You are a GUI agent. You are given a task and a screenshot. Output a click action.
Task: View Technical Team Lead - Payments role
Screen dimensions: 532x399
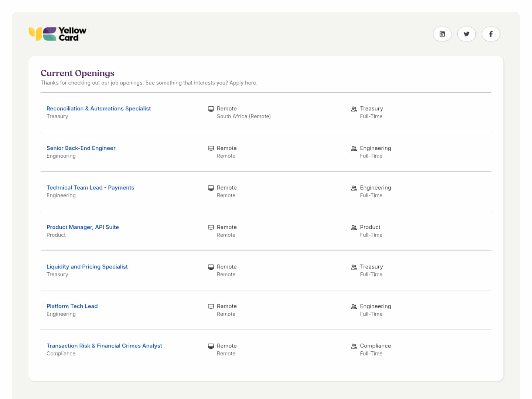pos(90,188)
